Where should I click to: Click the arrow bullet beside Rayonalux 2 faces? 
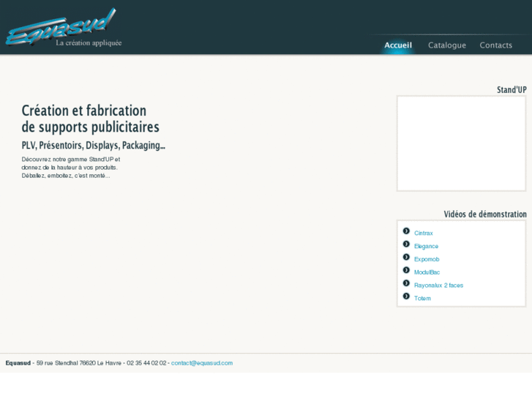[406, 283]
